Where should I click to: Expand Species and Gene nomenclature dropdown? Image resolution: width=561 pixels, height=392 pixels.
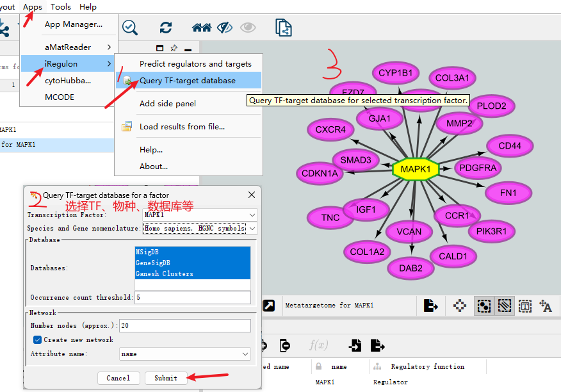pos(252,228)
